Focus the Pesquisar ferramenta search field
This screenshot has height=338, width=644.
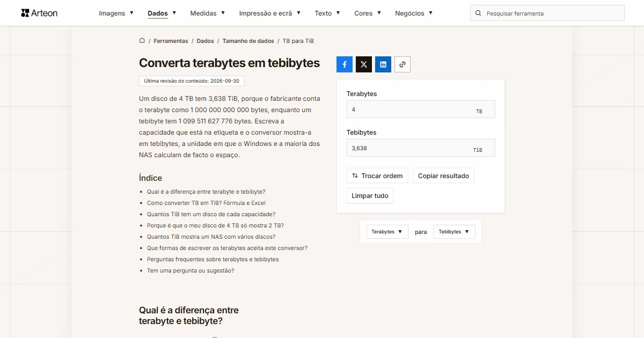pyautogui.click(x=547, y=13)
